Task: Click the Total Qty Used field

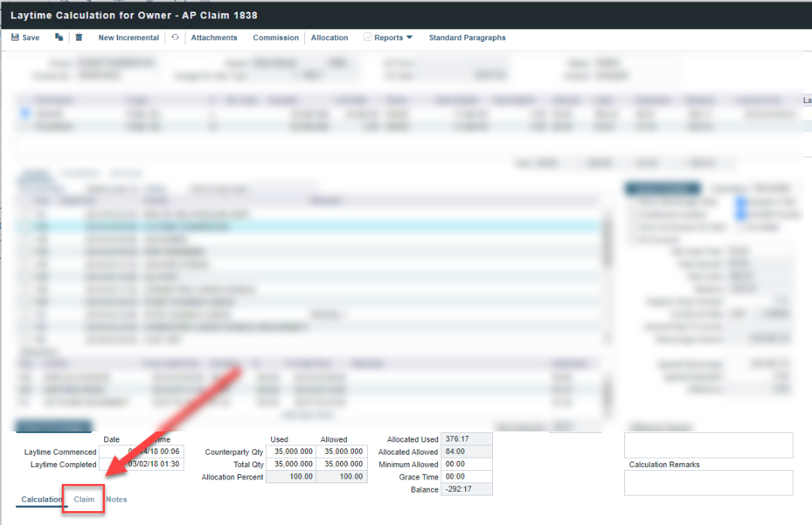Action: point(291,464)
